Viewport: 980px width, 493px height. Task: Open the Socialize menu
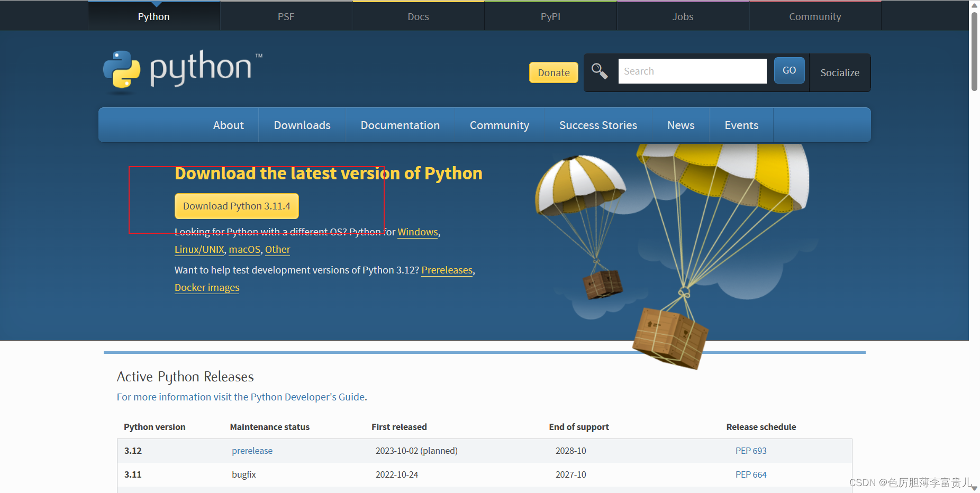(840, 72)
